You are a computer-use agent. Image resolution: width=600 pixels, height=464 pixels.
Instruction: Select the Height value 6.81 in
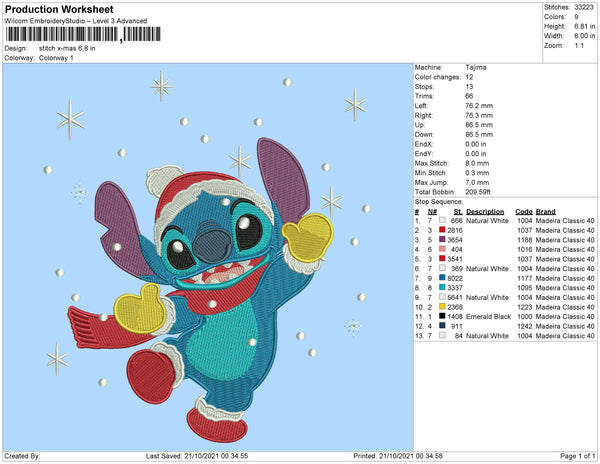coord(584,26)
